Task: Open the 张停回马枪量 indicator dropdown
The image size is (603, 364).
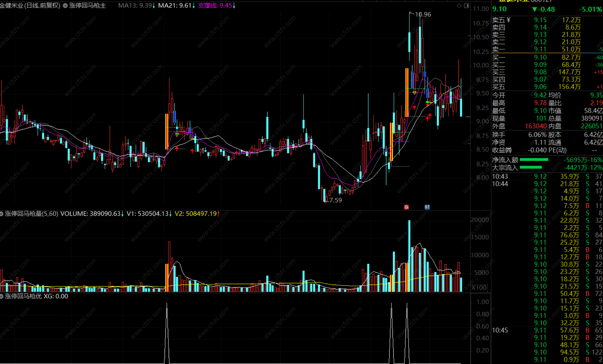Action: pyautogui.click(x=2, y=214)
